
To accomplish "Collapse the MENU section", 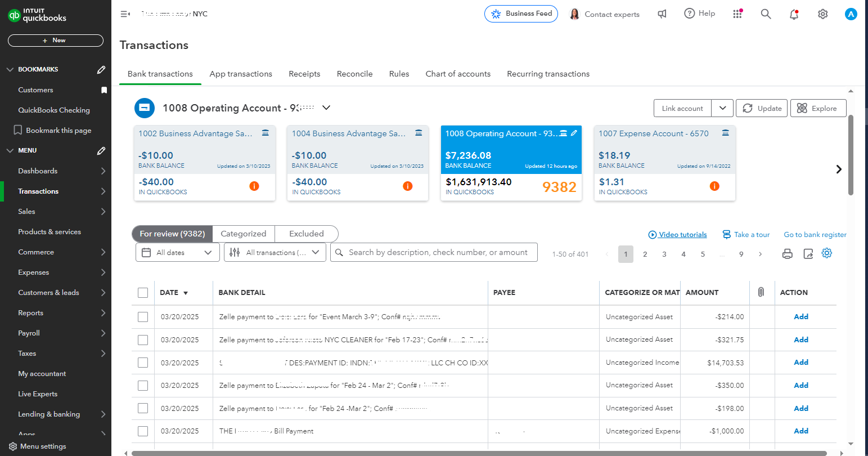I will (10, 150).
